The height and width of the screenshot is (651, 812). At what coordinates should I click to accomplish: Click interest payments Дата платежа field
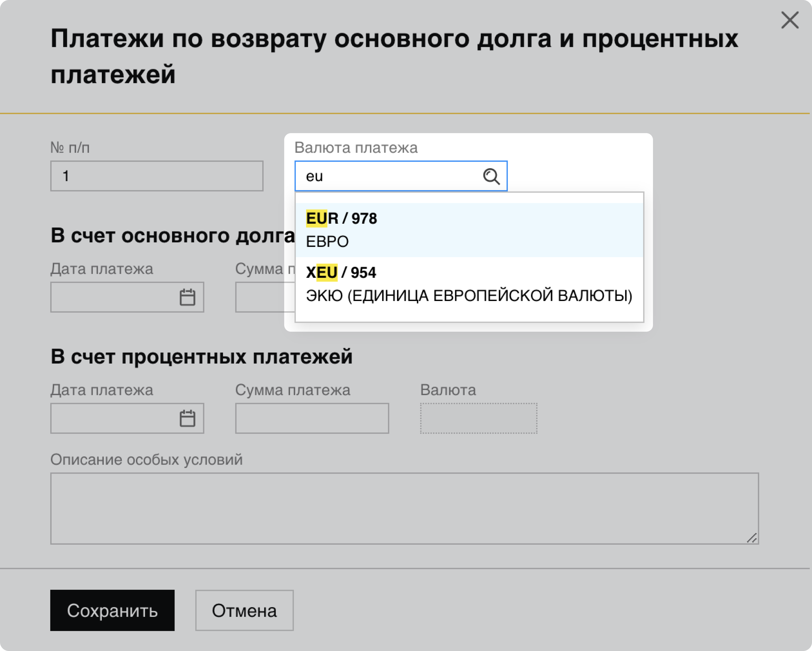[113, 418]
